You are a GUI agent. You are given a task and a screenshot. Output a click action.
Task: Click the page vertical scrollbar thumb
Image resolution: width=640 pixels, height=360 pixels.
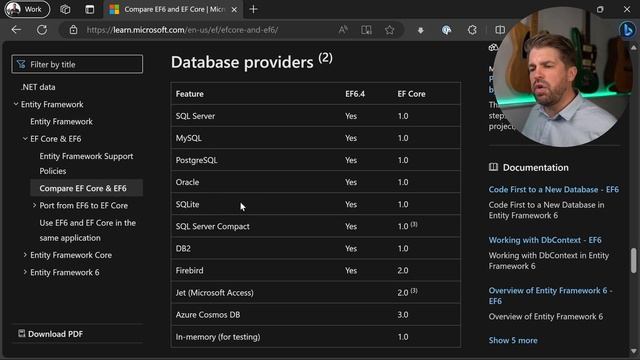(633, 260)
